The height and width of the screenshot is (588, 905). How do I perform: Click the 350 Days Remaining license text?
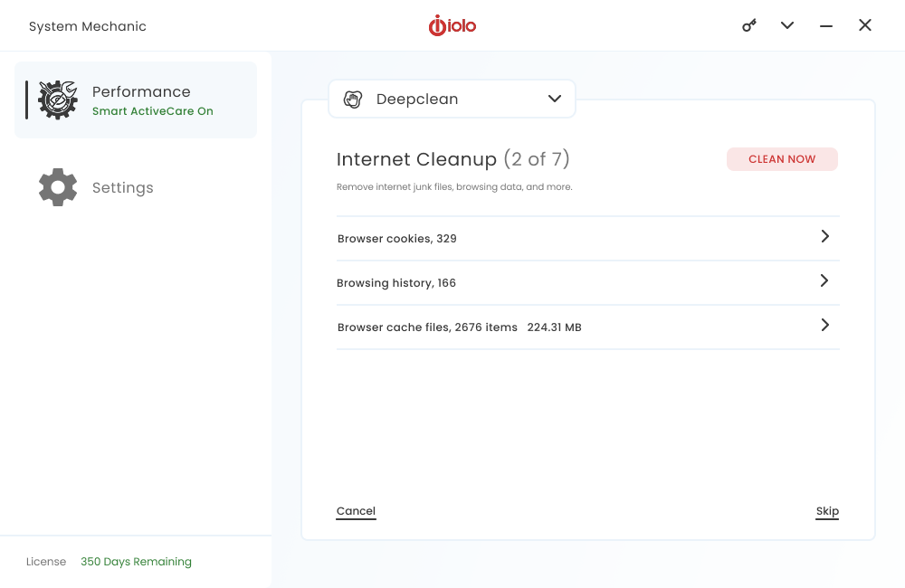point(136,562)
